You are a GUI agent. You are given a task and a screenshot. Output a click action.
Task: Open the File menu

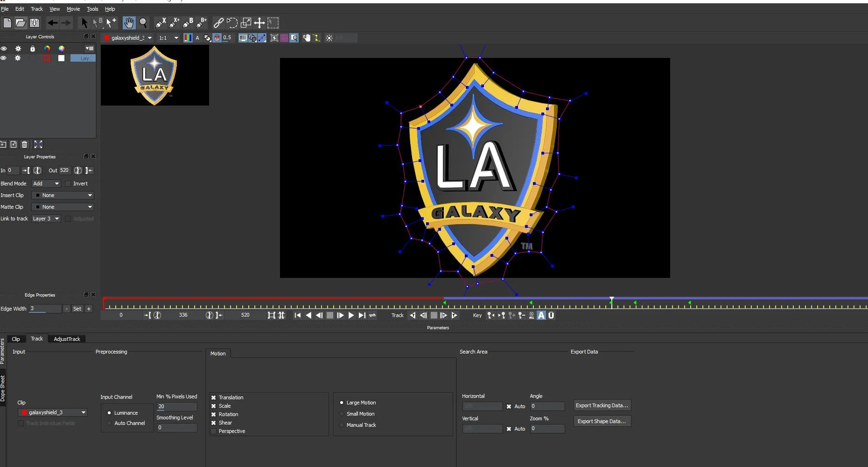[5, 9]
